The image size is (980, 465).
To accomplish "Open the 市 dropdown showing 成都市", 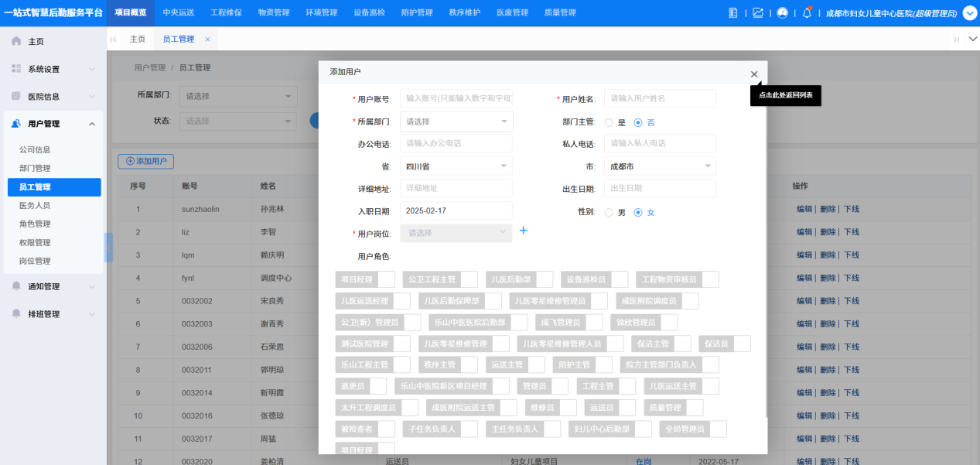I will point(660,166).
